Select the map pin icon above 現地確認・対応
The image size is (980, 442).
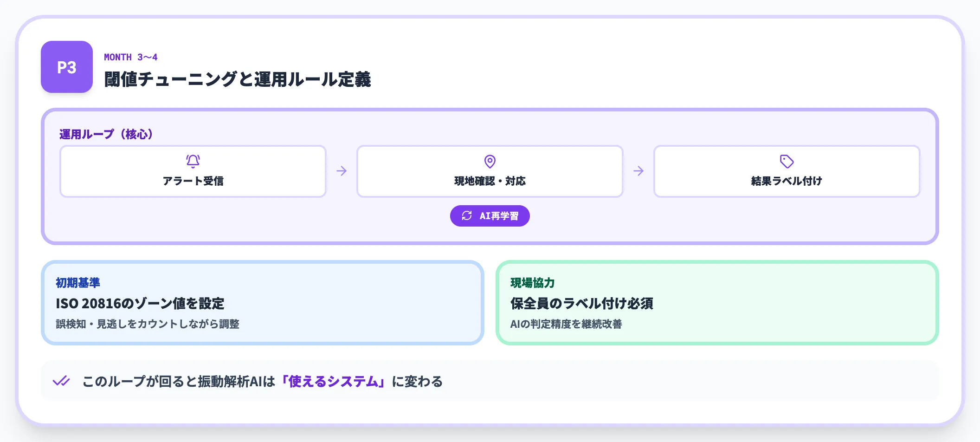point(490,161)
